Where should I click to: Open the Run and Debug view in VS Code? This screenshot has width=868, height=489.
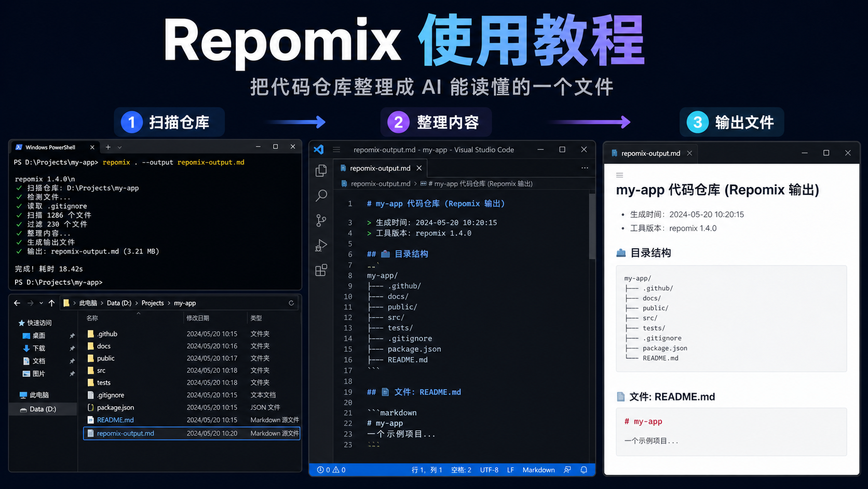[321, 245]
